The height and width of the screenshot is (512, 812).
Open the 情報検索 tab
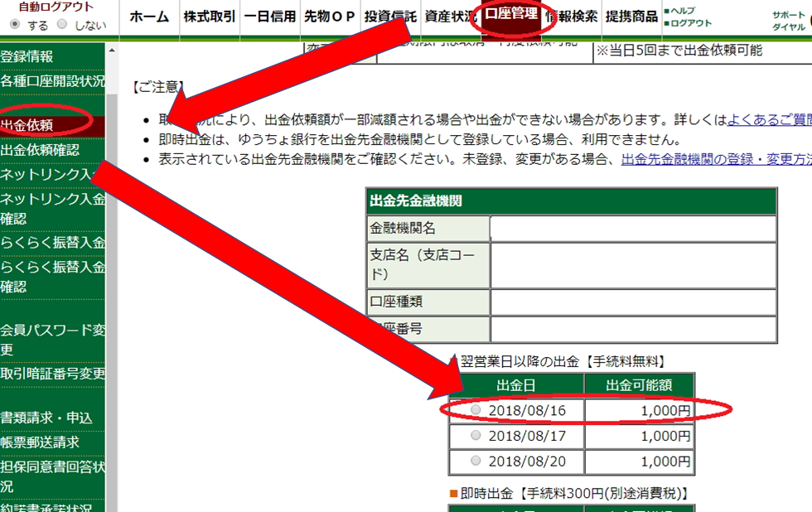click(x=572, y=17)
